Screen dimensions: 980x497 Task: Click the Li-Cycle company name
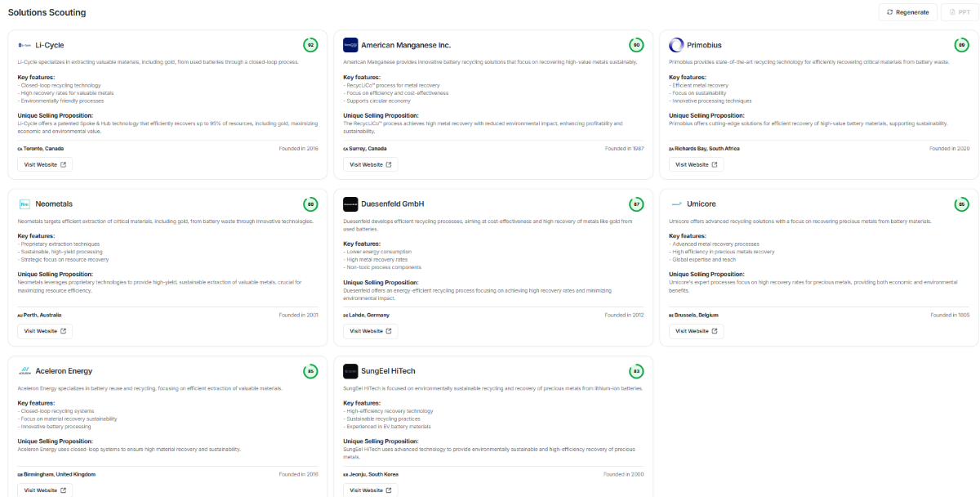tap(50, 45)
